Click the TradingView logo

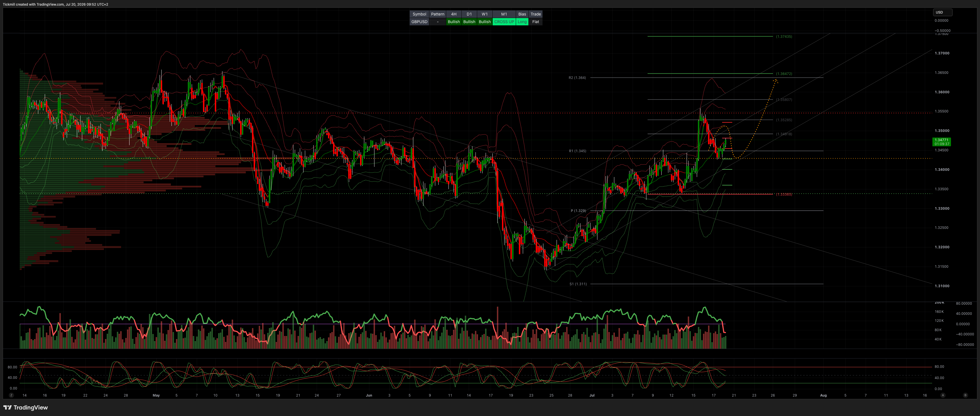[x=26, y=408]
